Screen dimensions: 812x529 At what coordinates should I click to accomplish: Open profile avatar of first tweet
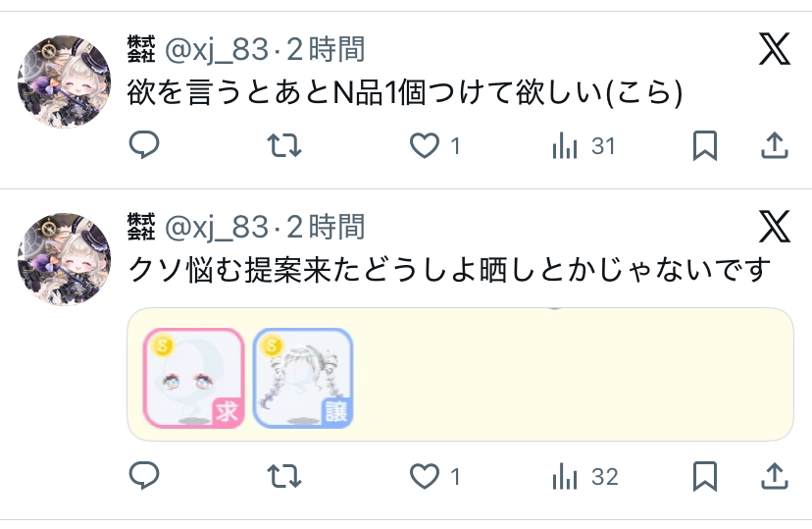64,81
